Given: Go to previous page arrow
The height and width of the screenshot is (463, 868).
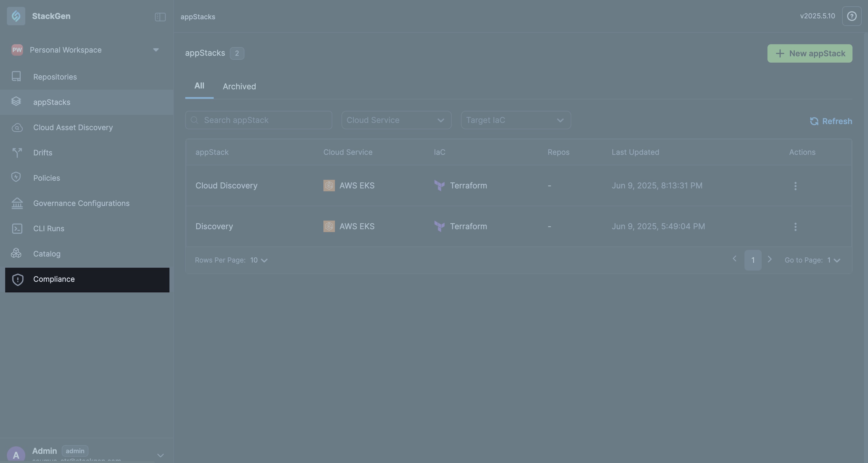Looking at the screenshot, I should (x=734, y=259).
